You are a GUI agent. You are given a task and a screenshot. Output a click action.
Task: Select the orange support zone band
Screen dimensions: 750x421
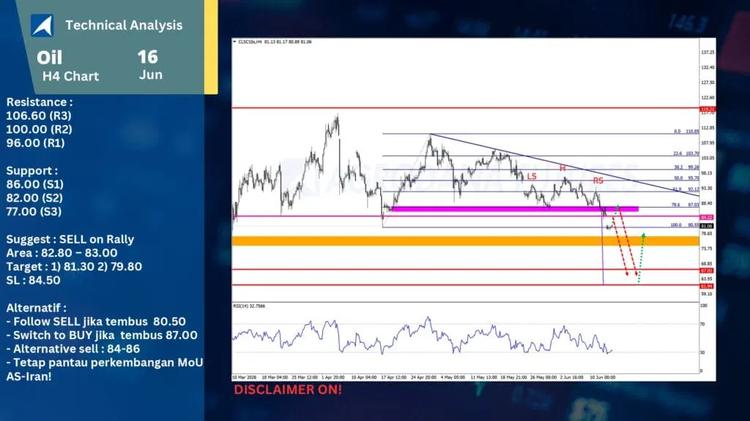point(465,241)
